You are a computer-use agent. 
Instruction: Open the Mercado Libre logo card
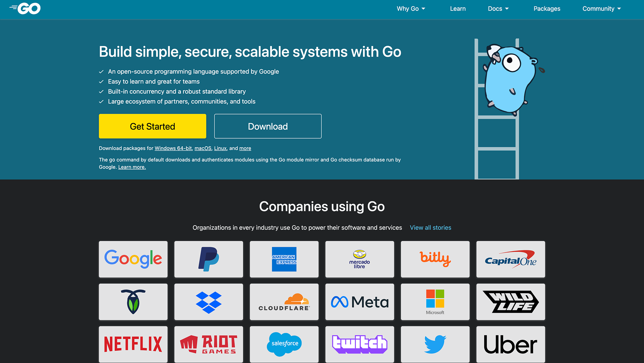point(360,259)
